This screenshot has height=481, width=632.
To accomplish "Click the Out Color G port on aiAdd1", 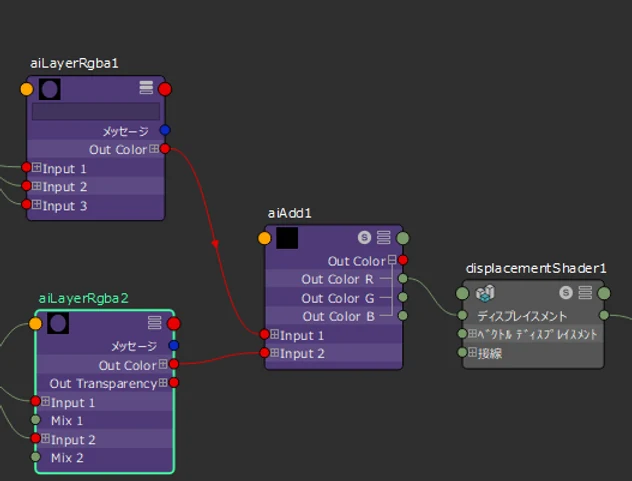I will [x=403, y=297].
